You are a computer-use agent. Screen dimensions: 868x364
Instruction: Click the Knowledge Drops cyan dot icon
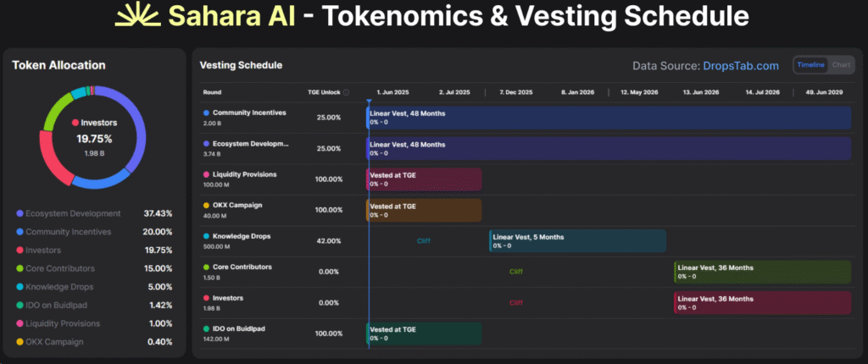coord(206,236)
